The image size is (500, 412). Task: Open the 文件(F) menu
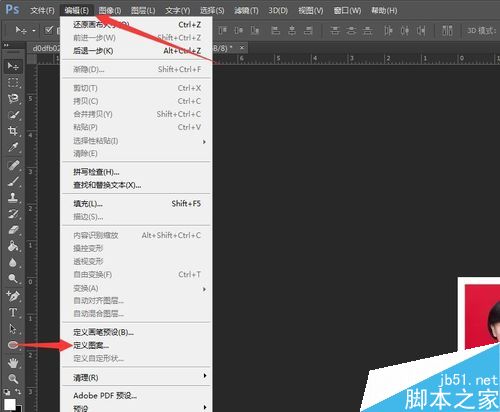pos(42,11)
